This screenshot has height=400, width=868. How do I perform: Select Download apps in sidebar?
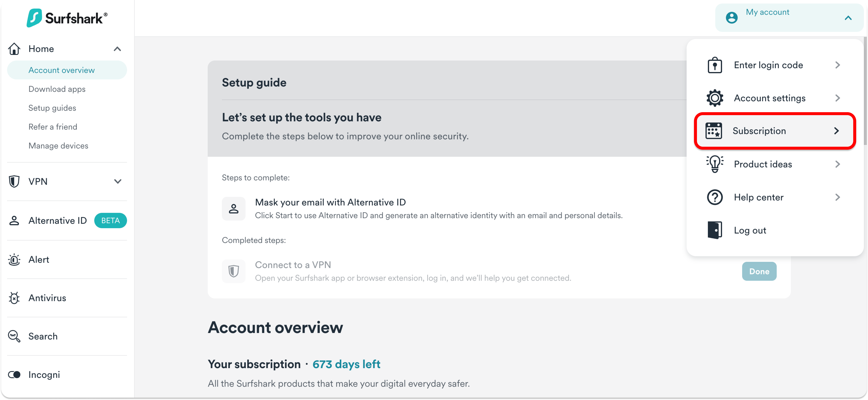[x=57, y=89]
